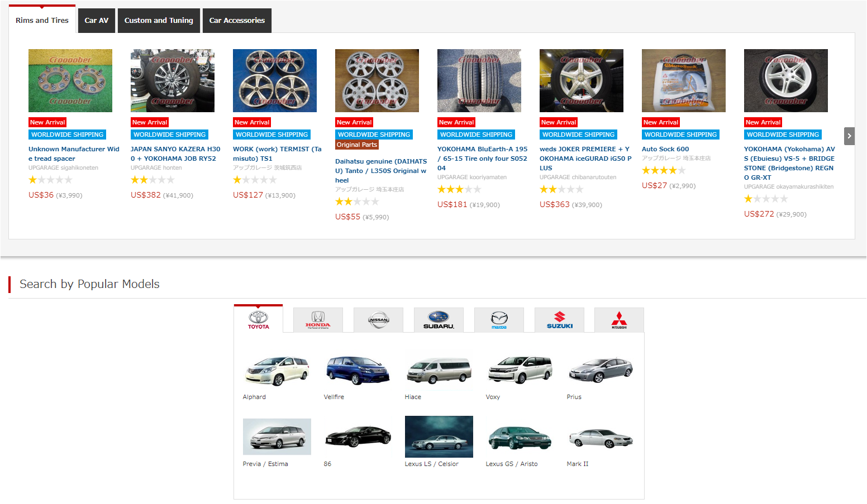This screenshot has height=504, width=867.
Task: Click the US$382 price
Action: (x=146, y=195)
